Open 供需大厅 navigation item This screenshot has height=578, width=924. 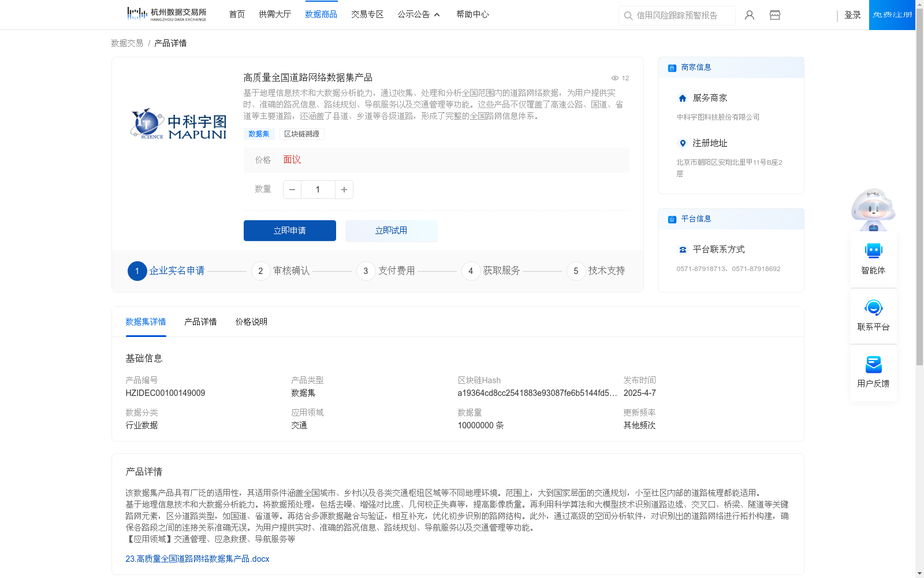pos(275,14)
